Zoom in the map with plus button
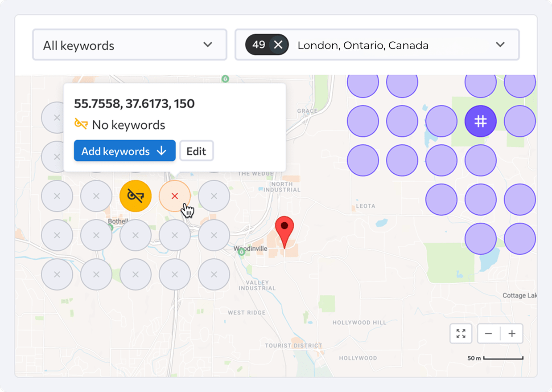Viewport: 552px width, 392px height. (x=512, y=333)
